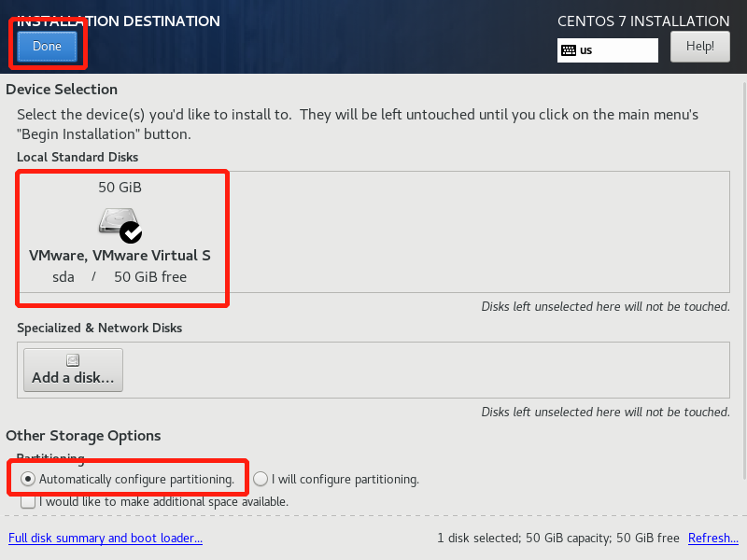Choose 'I will configure partitioning' option
Viewport: 747px width, 560px height.
(261, 479)
